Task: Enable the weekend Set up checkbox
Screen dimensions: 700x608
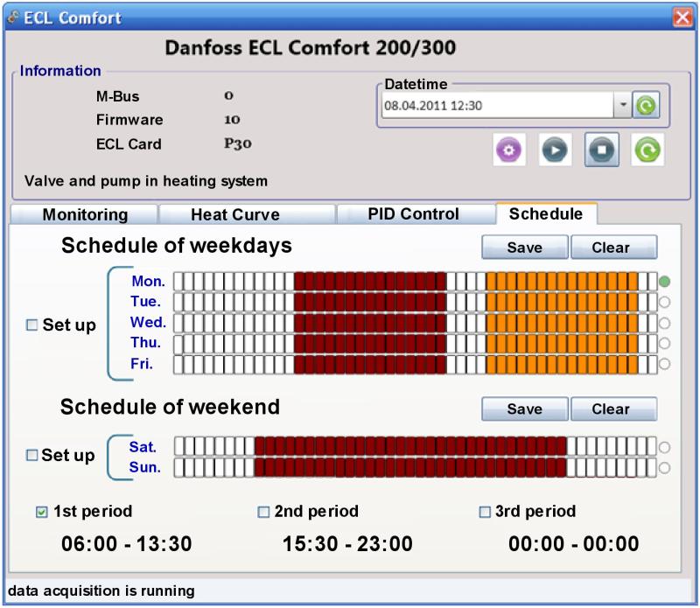Action: 31,455
